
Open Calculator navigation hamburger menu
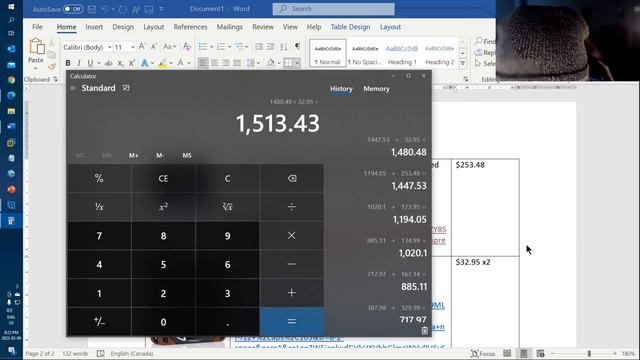pyautogui.click(x=73, y=88)
